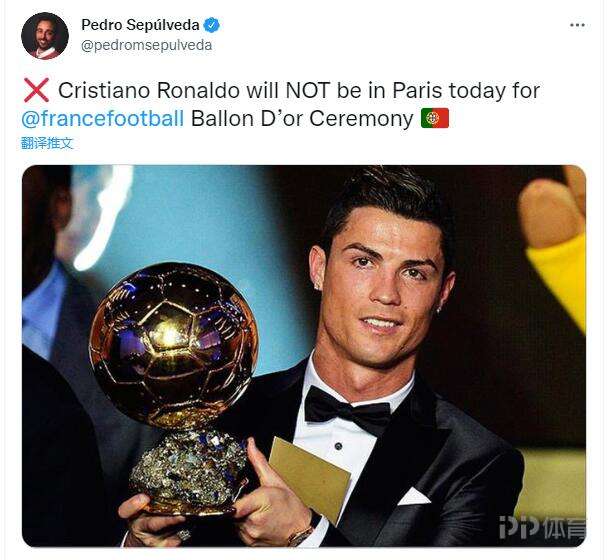The image size is (609, 560).
Task: Click the black bow tie in photo
Action: pos(347,411)
